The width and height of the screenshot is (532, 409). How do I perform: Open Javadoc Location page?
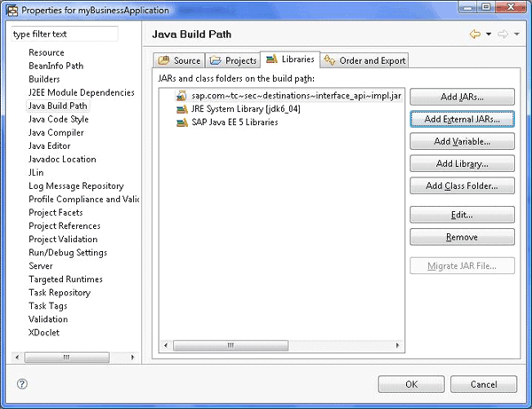(62, 159)
